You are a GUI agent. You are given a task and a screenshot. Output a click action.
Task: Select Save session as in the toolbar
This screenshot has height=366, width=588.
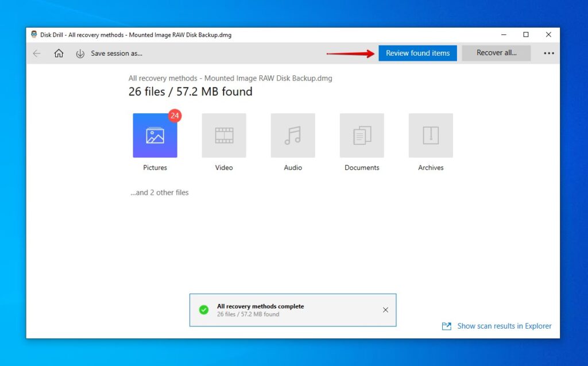(x=117, y=53)
